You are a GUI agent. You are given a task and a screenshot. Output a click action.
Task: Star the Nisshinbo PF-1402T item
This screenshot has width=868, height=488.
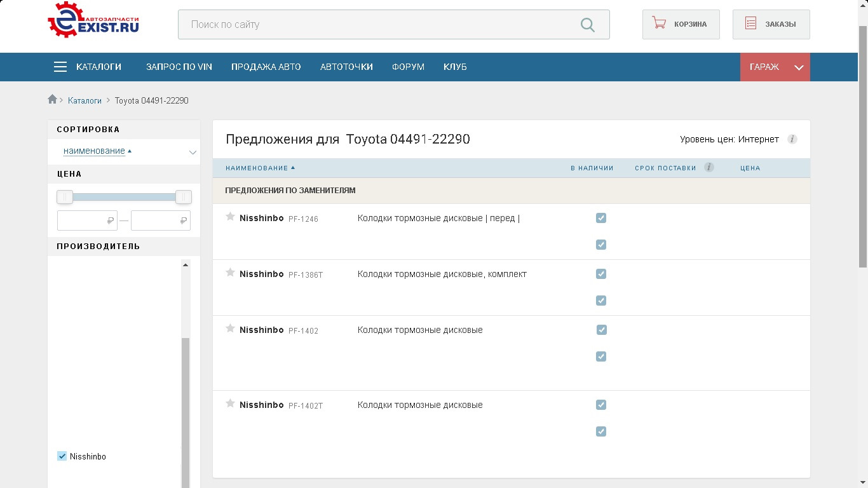tap(230, 404)
